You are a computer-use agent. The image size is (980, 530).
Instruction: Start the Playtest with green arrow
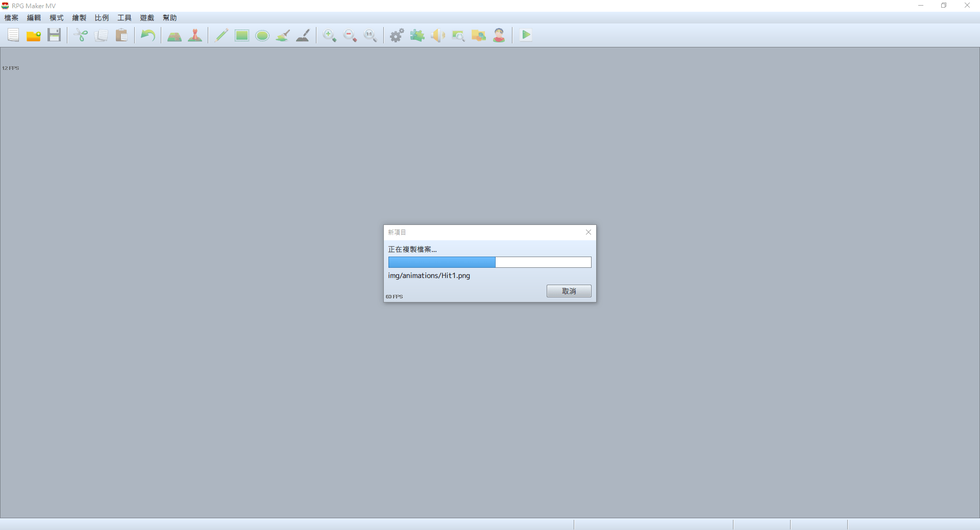pyautogui.click(x=526, y=35)
